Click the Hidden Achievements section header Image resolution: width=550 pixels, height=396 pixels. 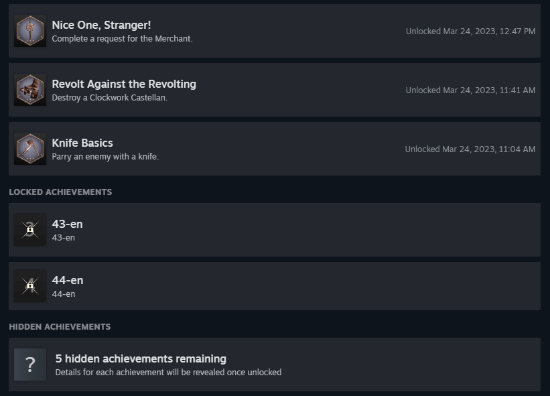(x=60, y=327)
